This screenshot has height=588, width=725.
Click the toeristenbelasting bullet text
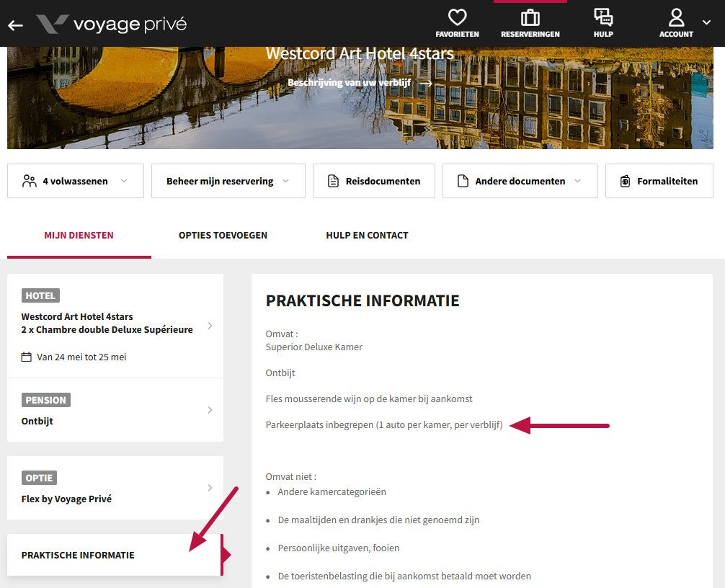click(404, 576)
